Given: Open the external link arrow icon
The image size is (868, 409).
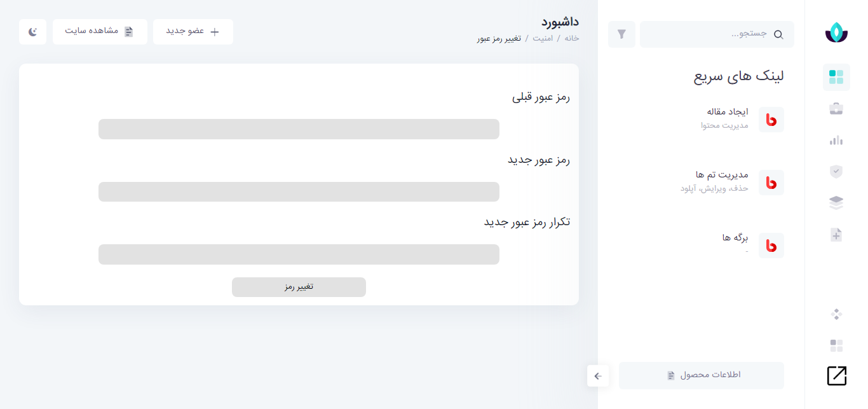Looking at the screenshot, I should [837, 376].
